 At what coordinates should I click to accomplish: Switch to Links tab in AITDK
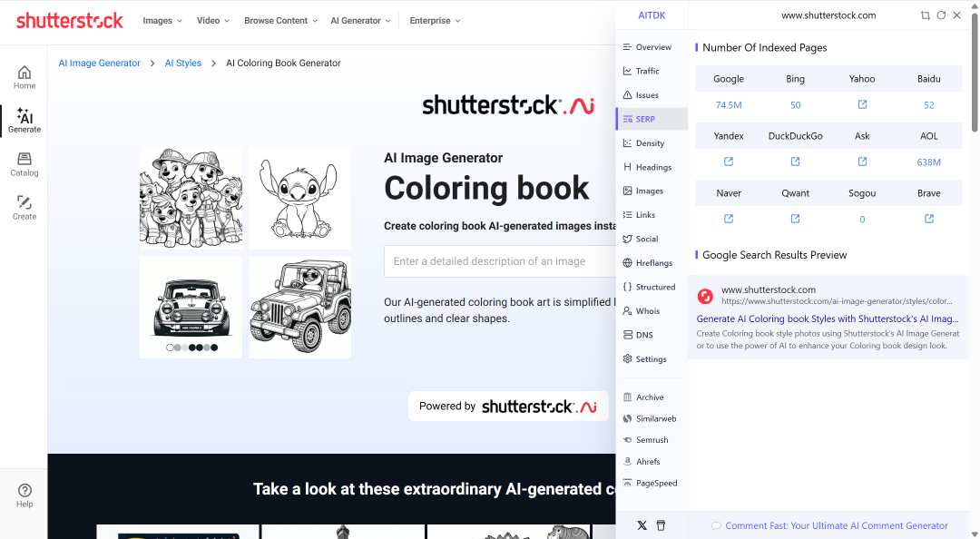[x=652, y=214]
